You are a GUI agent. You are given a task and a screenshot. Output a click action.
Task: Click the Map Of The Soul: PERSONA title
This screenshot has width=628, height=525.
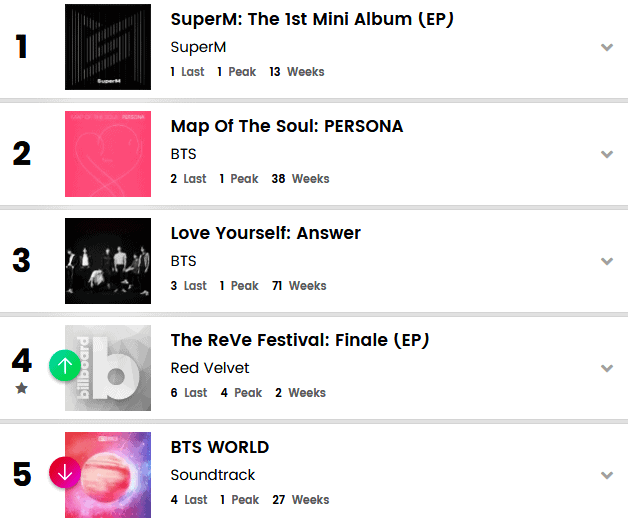(287, 126)
